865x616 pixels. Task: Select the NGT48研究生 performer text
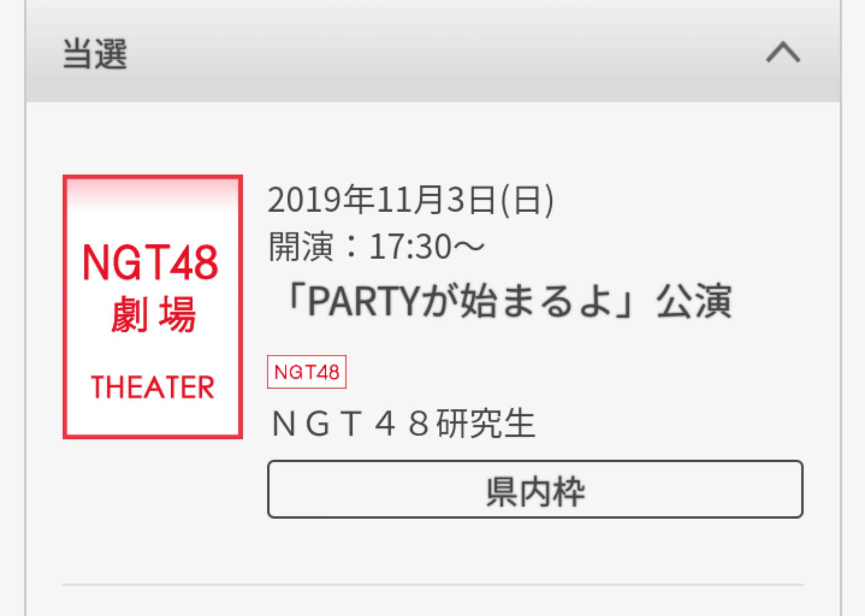coord(404,424)
